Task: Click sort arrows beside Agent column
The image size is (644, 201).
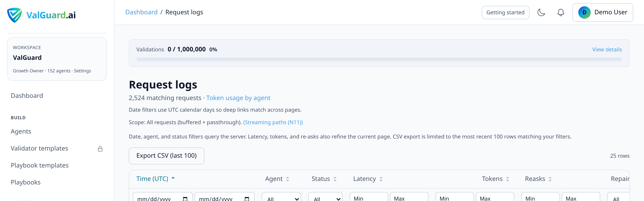Action: point(288,179)
